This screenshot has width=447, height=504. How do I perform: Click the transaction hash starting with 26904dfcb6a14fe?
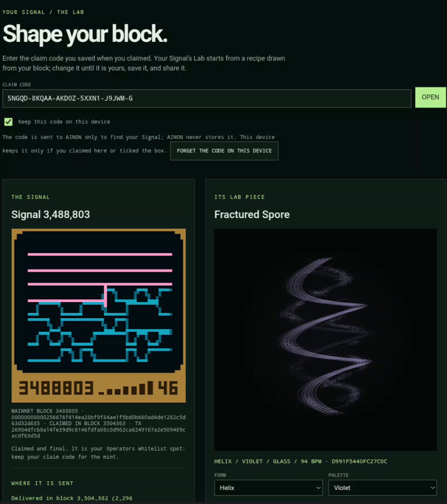pos(98,433)
